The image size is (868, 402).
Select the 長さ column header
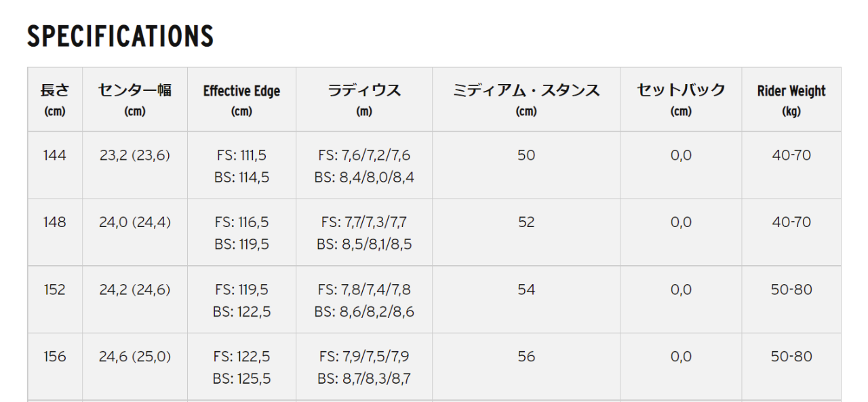point(55,100)
